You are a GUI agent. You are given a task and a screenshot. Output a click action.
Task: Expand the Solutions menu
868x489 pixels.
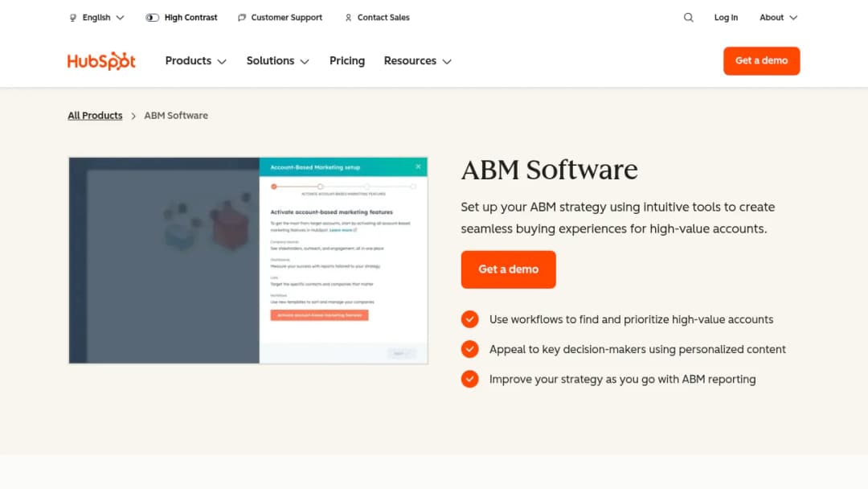tap(278, 61)
